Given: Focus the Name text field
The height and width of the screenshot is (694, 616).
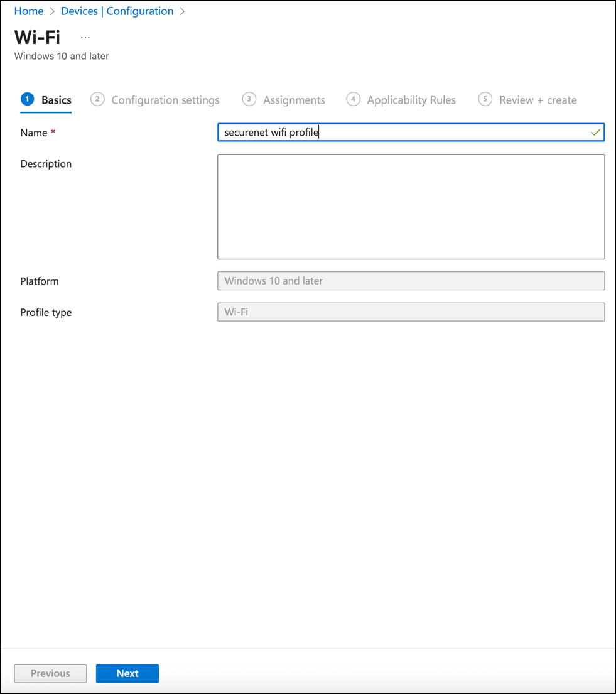Looking at the screenshot, I should tap(402, 133).
